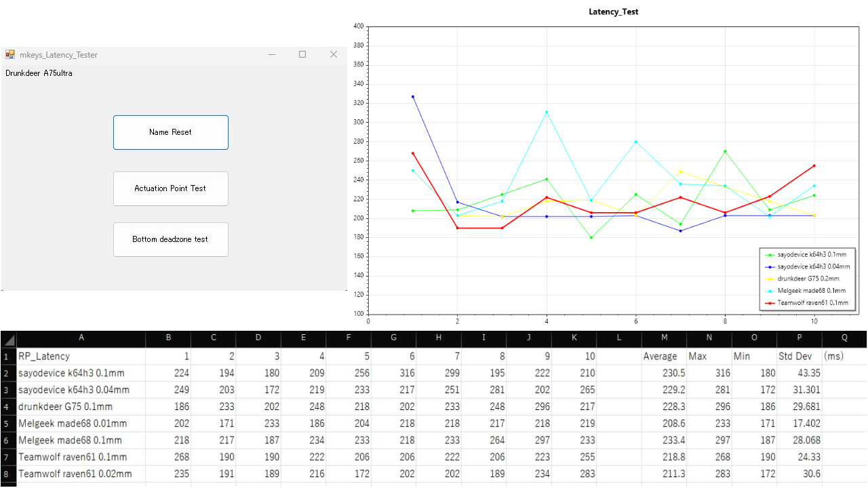868x488 pixels.
Task: Click the Melgeek made68 0.1mm row label cell
Action: point(81,441)
